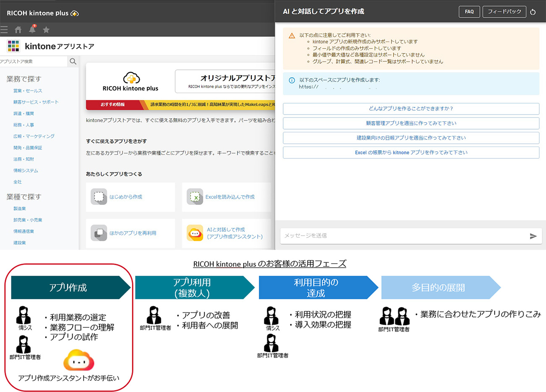
Task: Choose ほかのアプリを再利用 option
Action: point(133,233)
